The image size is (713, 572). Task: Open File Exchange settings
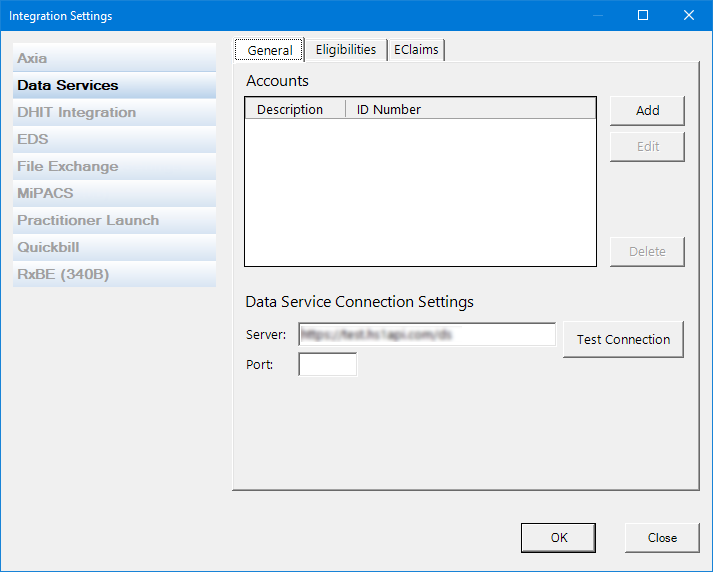tap(114, 166)
